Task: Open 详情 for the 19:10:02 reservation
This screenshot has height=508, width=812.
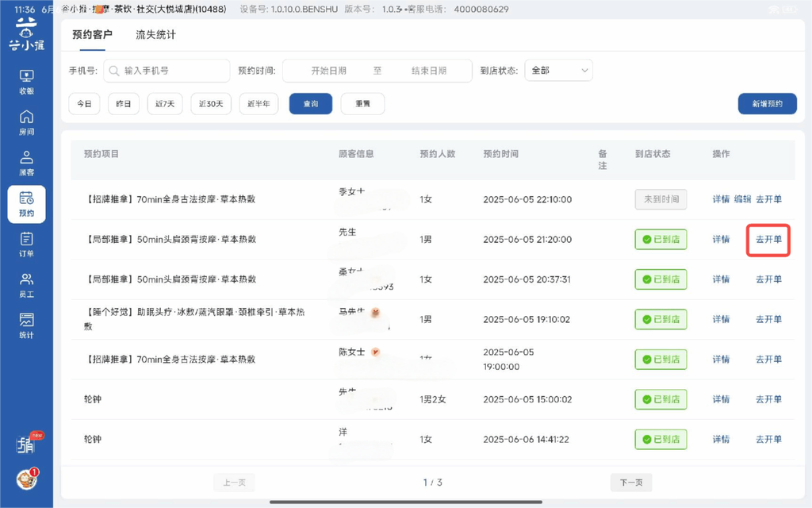Action: [x=721, y=319]
